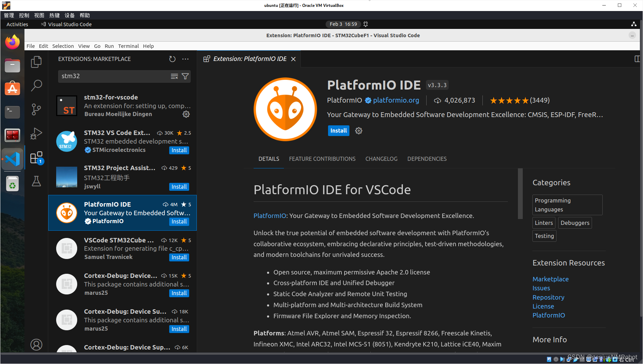Open gear settings for PlatformIO IDE extension
This screenshot has height=364, width=643.
pyautogui.click(x=358, y=131)
